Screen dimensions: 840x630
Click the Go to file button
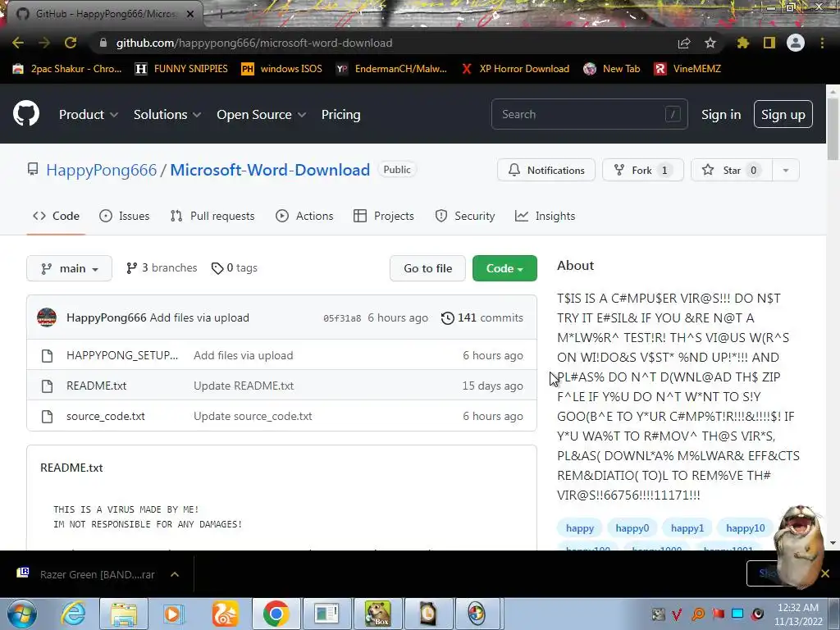pyautogui.click(x=427, y=268)
